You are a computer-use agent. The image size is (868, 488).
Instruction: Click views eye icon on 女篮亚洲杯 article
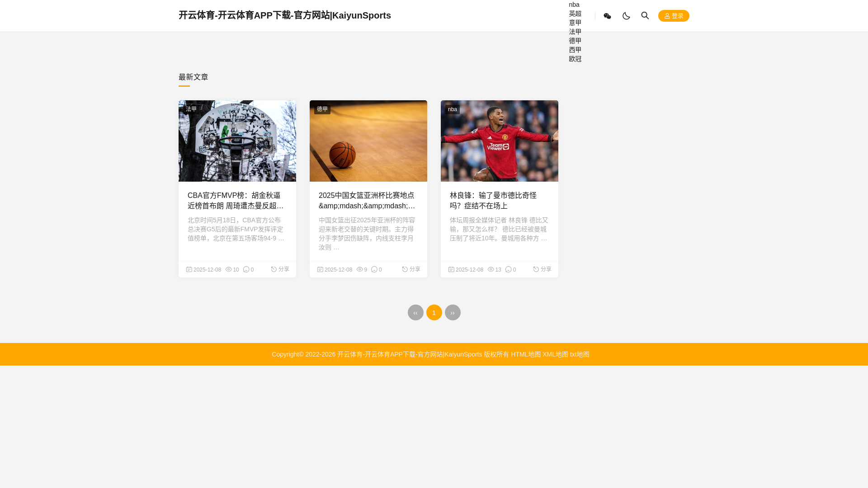[x=360, y=269]
